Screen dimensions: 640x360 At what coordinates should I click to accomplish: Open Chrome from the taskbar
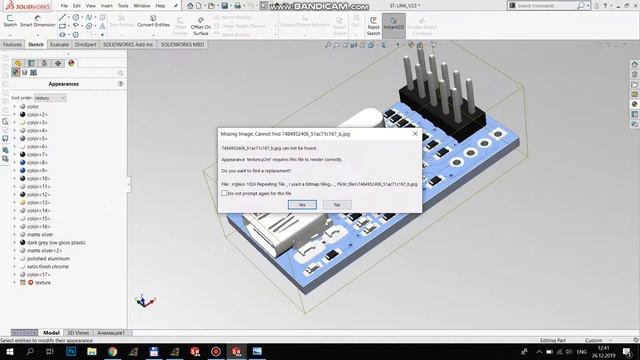point(113,351)
